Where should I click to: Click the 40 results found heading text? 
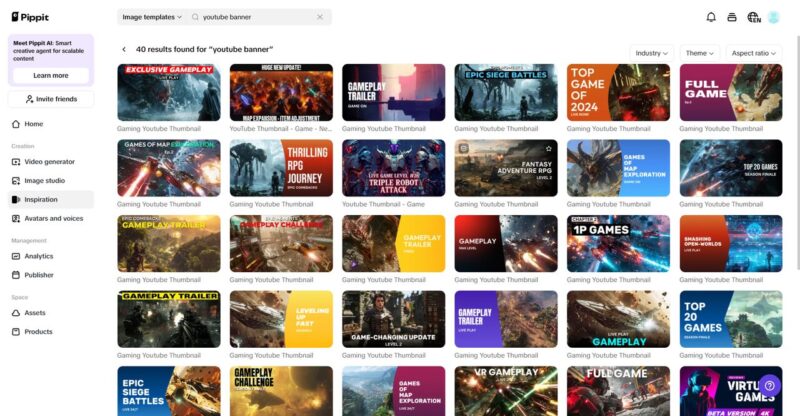pyautogui.click(x=204, y=50)
